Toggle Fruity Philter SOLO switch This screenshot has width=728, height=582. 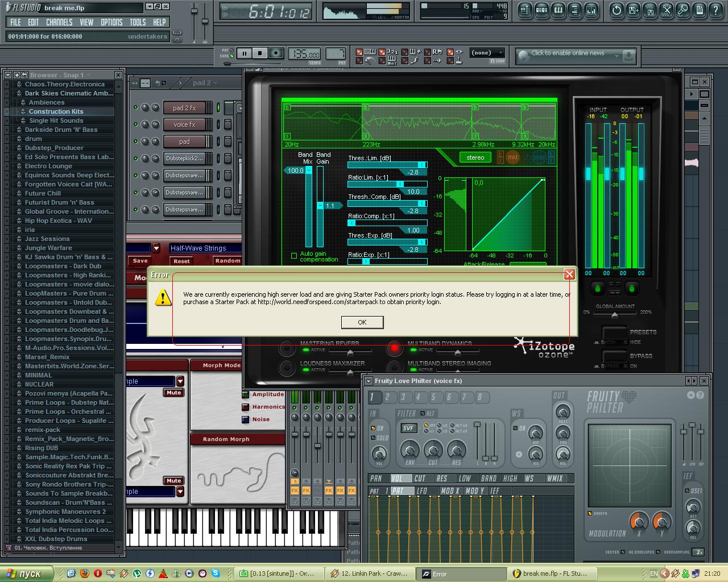pyautogui.click(x=373, y=438)
